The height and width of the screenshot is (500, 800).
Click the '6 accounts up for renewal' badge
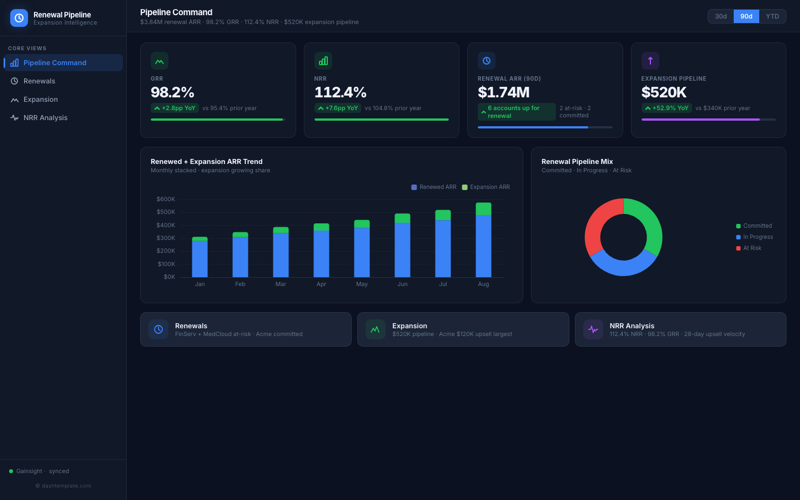(516, 112)
